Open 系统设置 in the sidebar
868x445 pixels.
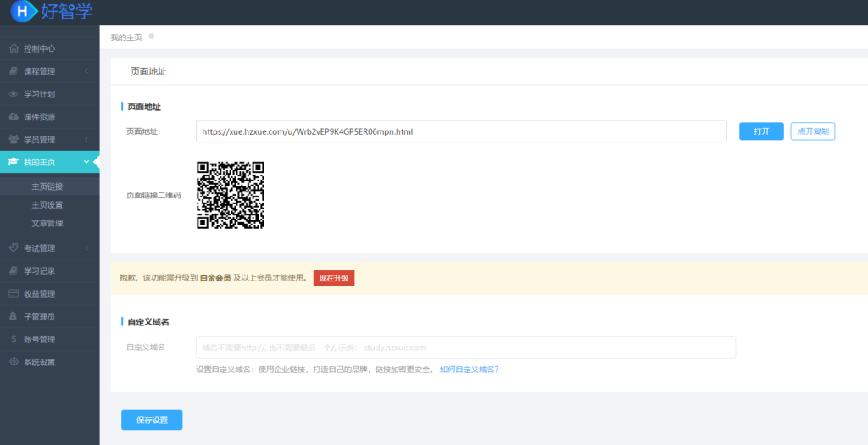coord(50,361)
